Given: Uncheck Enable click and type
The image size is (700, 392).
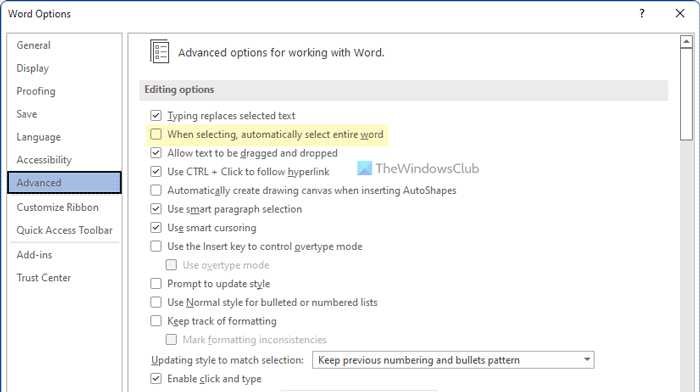Looking at the screenshot, I should tap(156, 379).
